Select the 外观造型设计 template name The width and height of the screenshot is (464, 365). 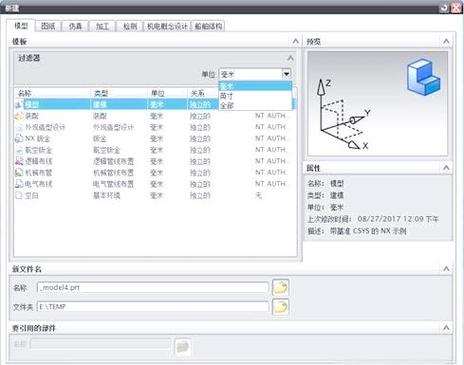click(45, 127)
